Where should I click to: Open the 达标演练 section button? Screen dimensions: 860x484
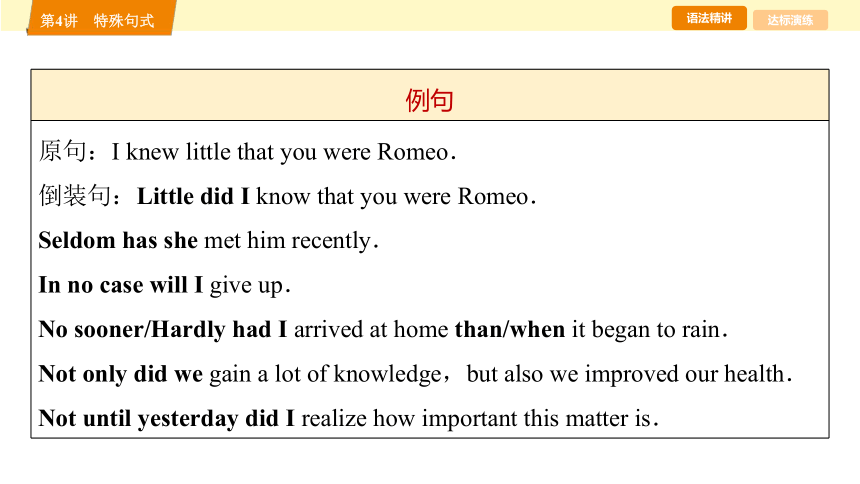click(x=790, y=20)
